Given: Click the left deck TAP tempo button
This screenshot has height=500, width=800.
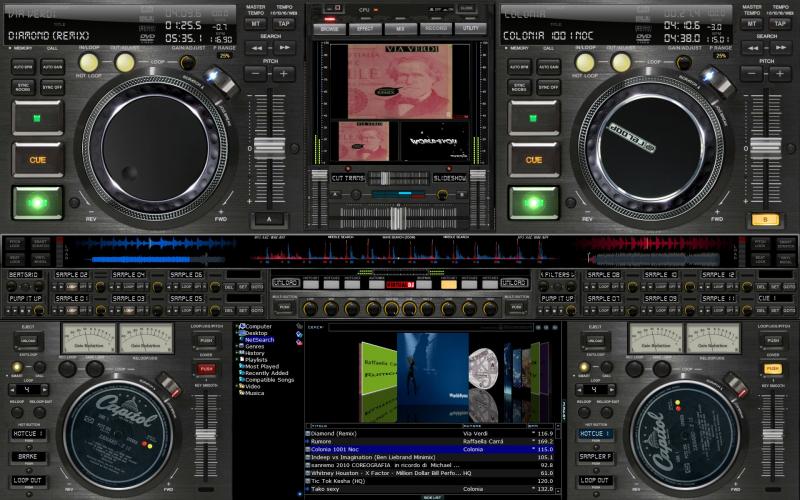Looking at the screenshot, I should click(x=284, y=23).
